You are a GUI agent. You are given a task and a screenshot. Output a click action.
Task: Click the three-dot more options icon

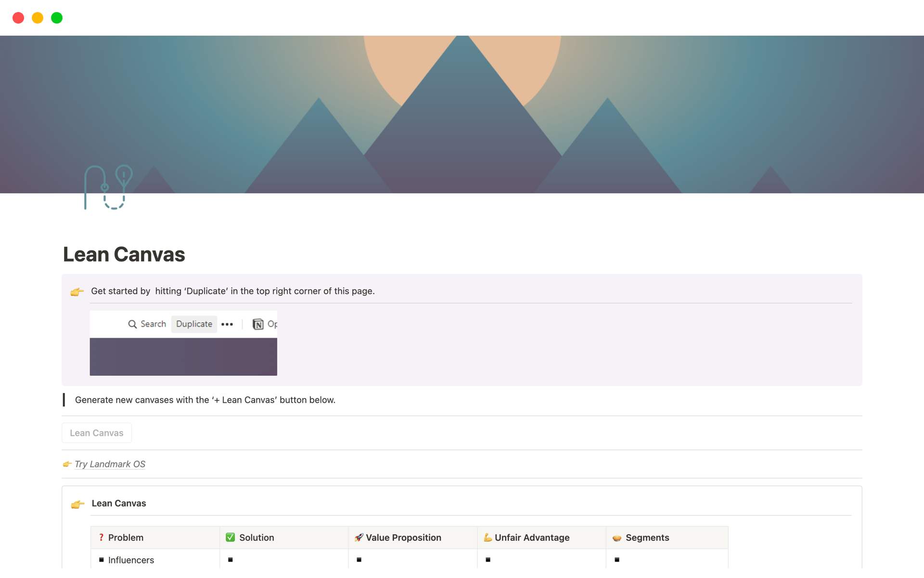[227, 324]
